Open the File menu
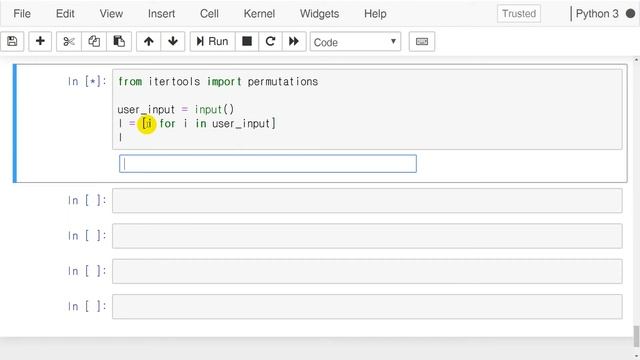Image resolution: width=640 pixels, height=360 pixels. coord(22,13)
